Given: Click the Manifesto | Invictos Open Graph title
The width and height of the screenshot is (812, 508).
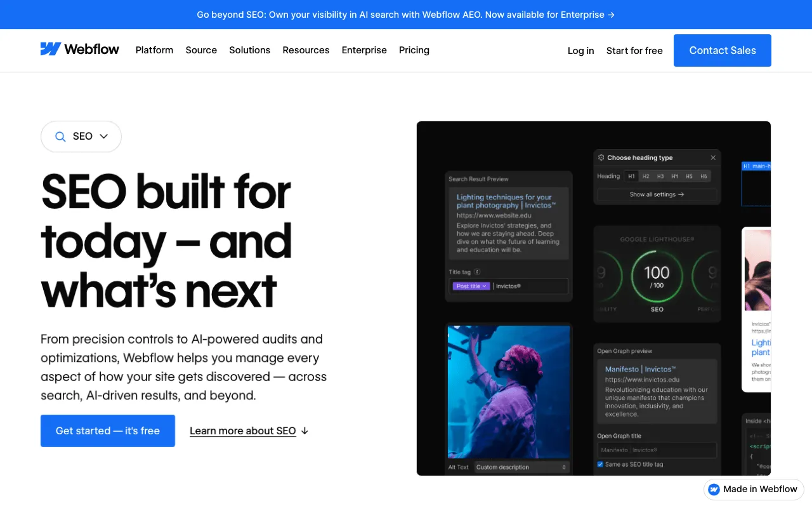Looking at the screenshot, I should [641, 369].
